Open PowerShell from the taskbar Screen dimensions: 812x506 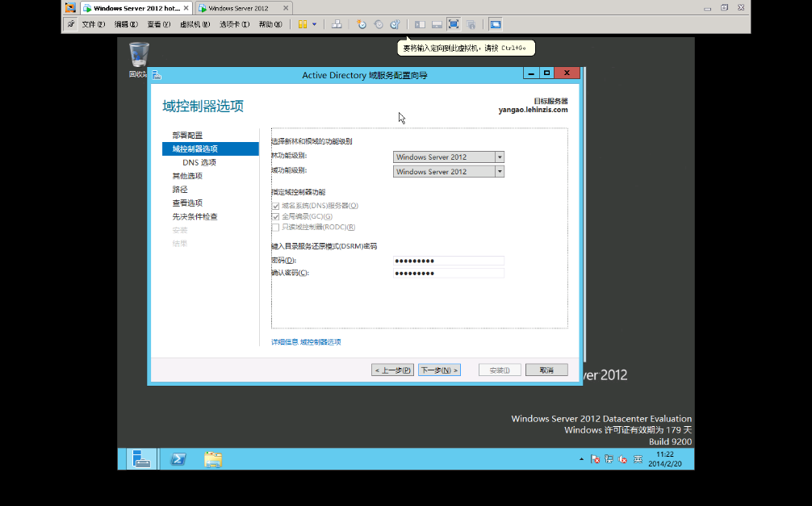coord(178,459)
